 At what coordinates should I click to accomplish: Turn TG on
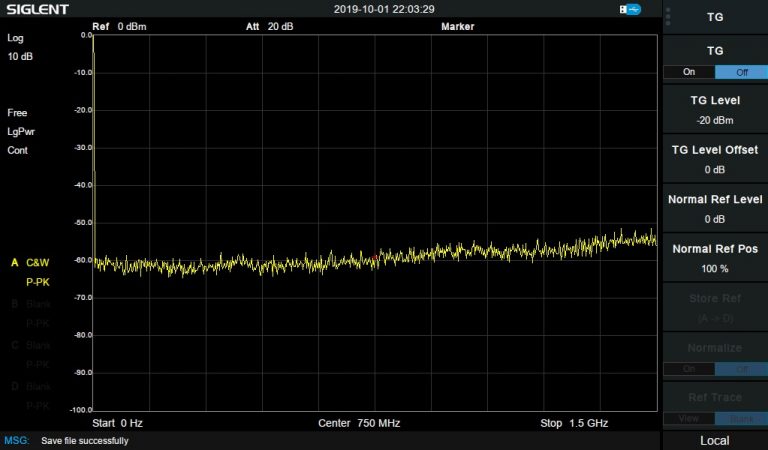pyautogui.click(x=688, y=72)
